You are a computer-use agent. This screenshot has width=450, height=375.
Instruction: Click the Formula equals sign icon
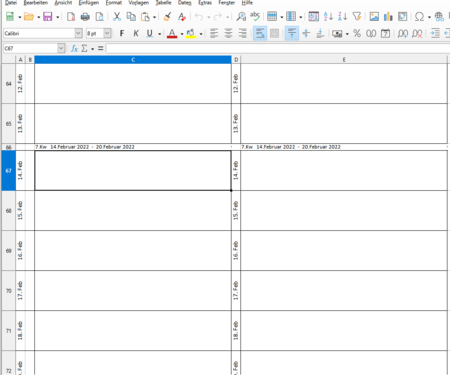[x=100, y=48]
